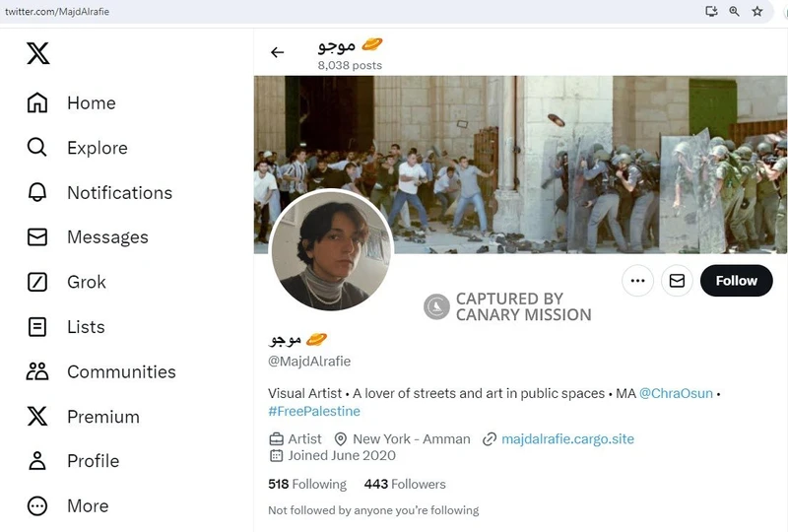Open the @ChraOsun mention link
Screen dimensions: 788x532
point(676,393)
